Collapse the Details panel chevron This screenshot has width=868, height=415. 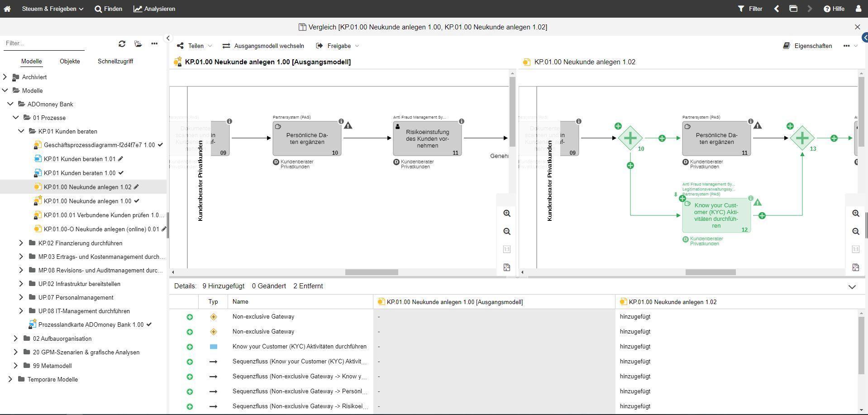pyautogui.click(x=852, y=286)
